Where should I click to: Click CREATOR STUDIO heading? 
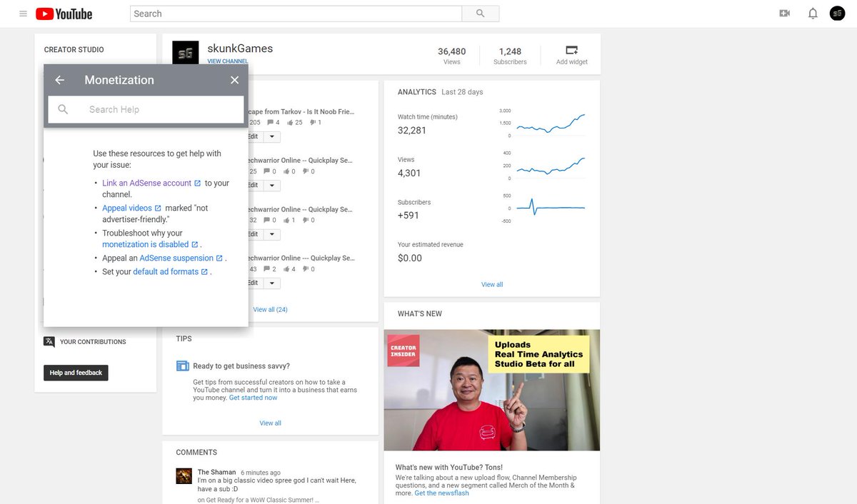tap(74, 49)
